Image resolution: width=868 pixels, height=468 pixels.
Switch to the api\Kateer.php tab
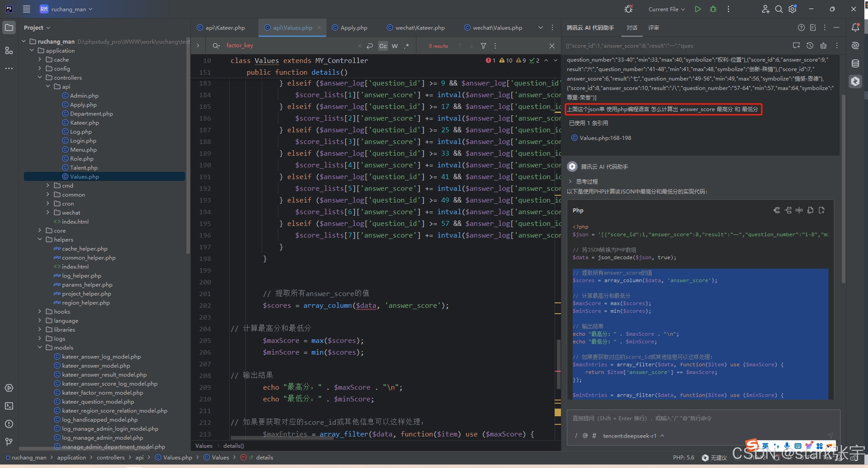pyautogui.click(x=221, y=27)
